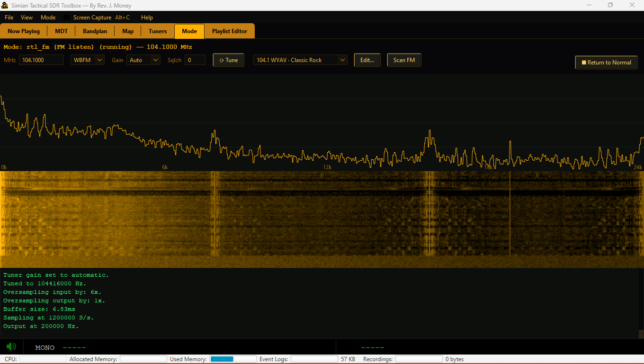This screenshot has width=644, height=364.
Task: Expand the 104.1 WYAV Classic Rock preset dropdown
Action: 300,60
